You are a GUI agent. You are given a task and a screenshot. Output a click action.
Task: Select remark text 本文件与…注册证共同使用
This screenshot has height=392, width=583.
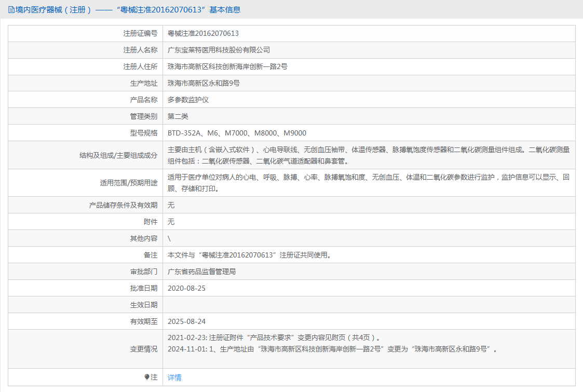click(x=250, y=255)
